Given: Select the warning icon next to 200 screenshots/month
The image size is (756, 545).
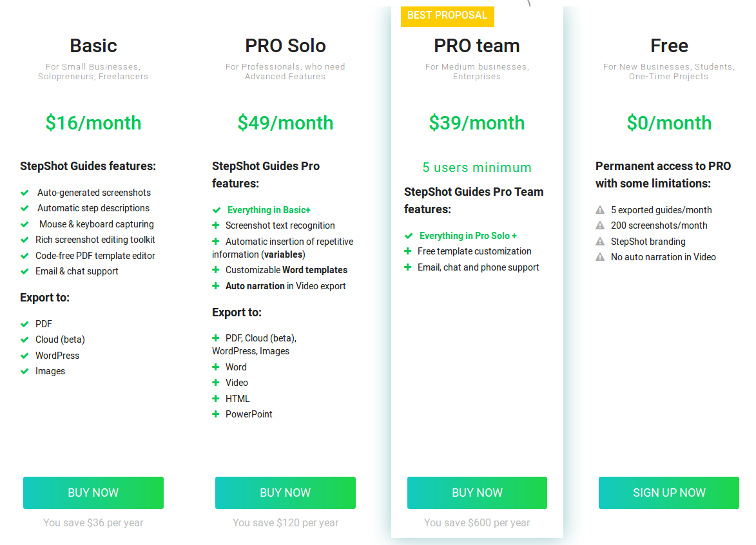Looking at the screenshot, I should [600, 225].
